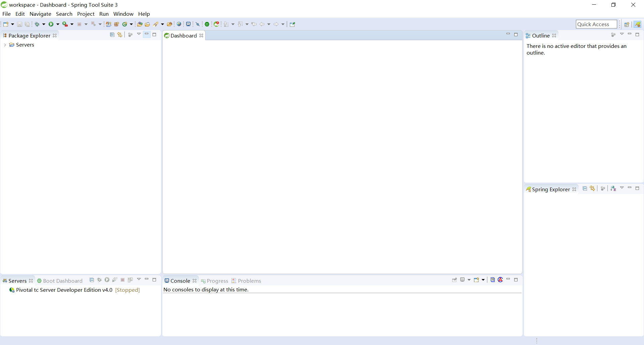Open Spring Explorer View Menu triangle

[x=622, y=188]
